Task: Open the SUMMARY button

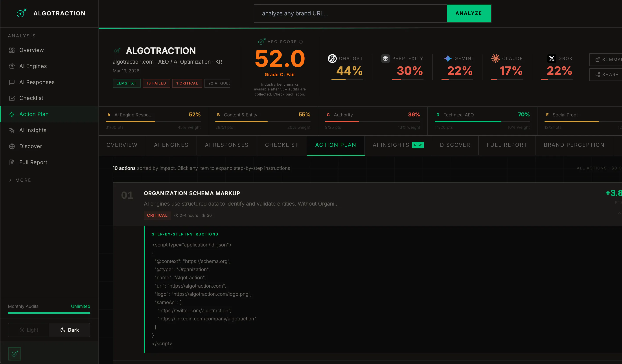Action: [x=606, y=59]
